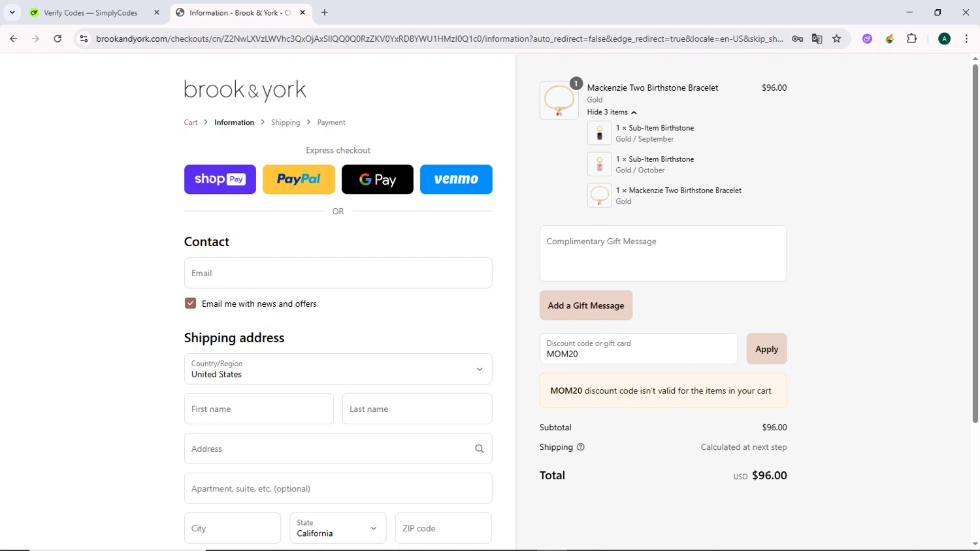Click the brook & york logo
The width and height of the screenshot is (980, 551).
pyautogui.click(x=245, y=90)
